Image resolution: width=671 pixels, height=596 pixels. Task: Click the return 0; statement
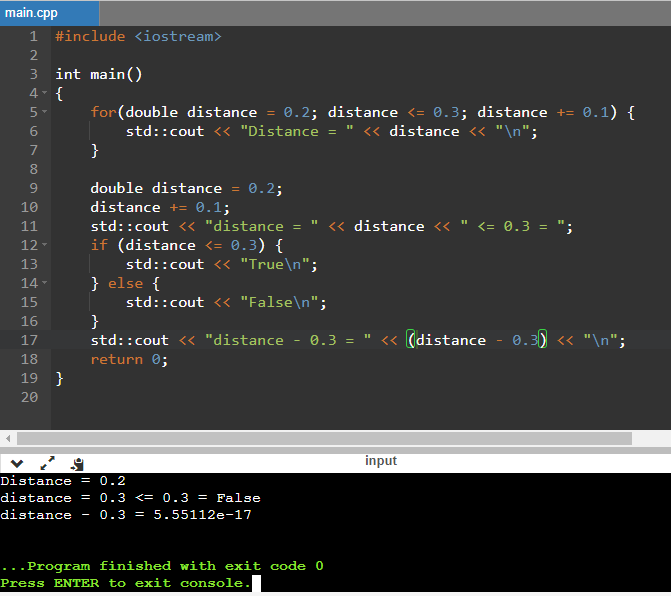coord(129,359)
